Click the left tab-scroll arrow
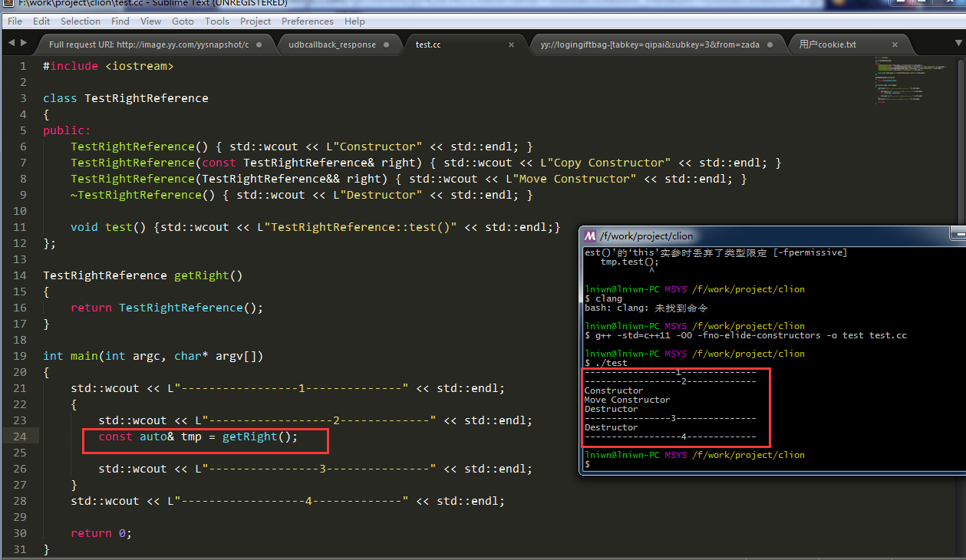 coord(11,44)
